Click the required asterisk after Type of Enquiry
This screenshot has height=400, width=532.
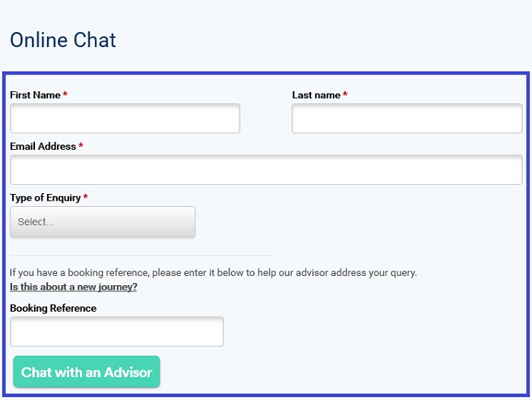pyautogui.click(x=85, y=198)
